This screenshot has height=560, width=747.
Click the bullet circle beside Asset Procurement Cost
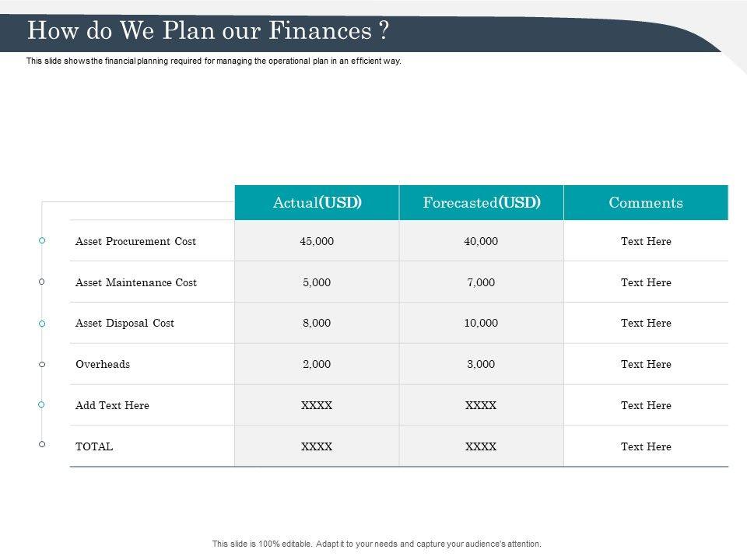click(42, 241)
